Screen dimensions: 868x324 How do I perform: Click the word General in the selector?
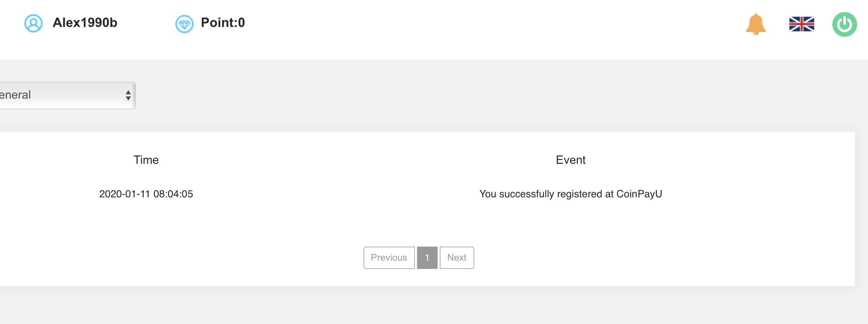coord(15,95)
